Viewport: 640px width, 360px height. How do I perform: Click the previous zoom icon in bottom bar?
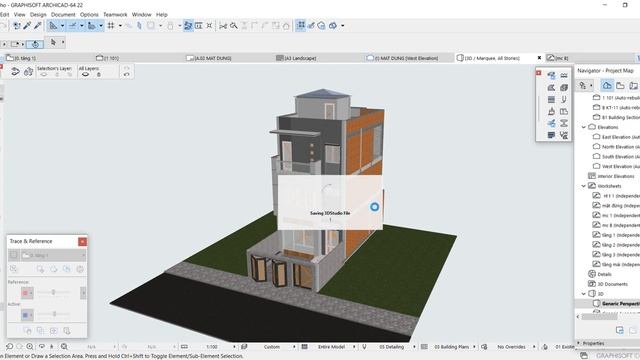pyautogui.click(x=9, y=347)
